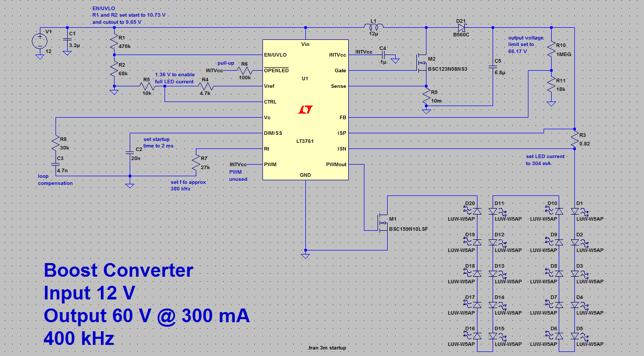This screenshot has width=644, height=356.
Task: Click LED D5 symbol
Action: [x=575, y=335]
